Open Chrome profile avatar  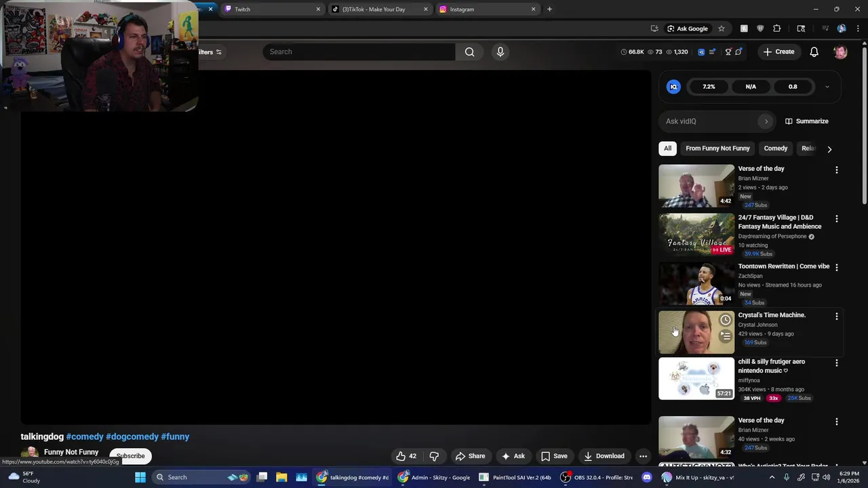842,28
